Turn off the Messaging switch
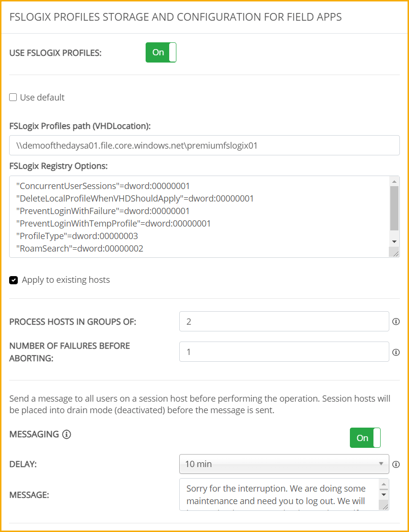 365,438
